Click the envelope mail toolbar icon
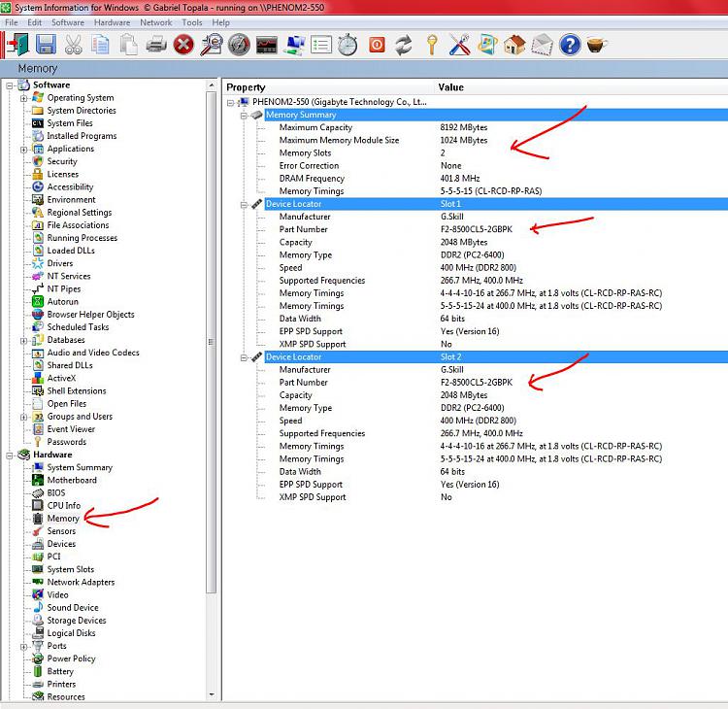The height and width of the screenshot is (709, 728). 542,45
